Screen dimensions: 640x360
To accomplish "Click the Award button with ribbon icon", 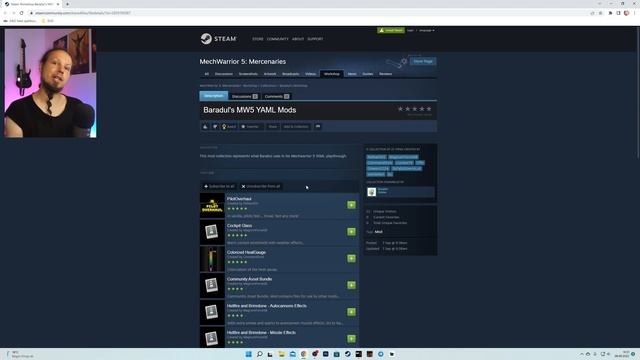I will (x=229, y=127).
